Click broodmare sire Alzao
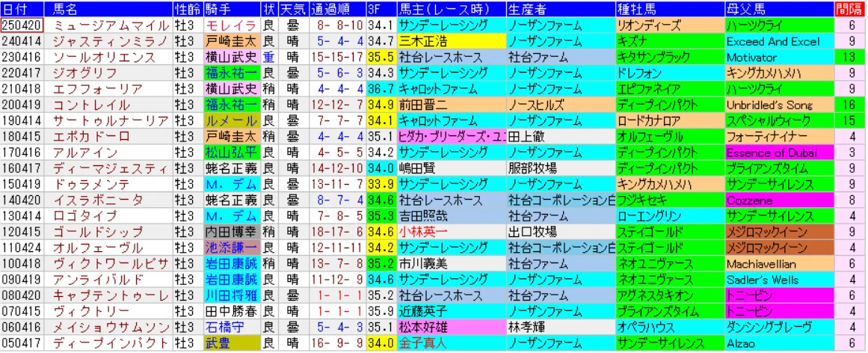Viewport: 868px width, 353px height. click(779, 343)
